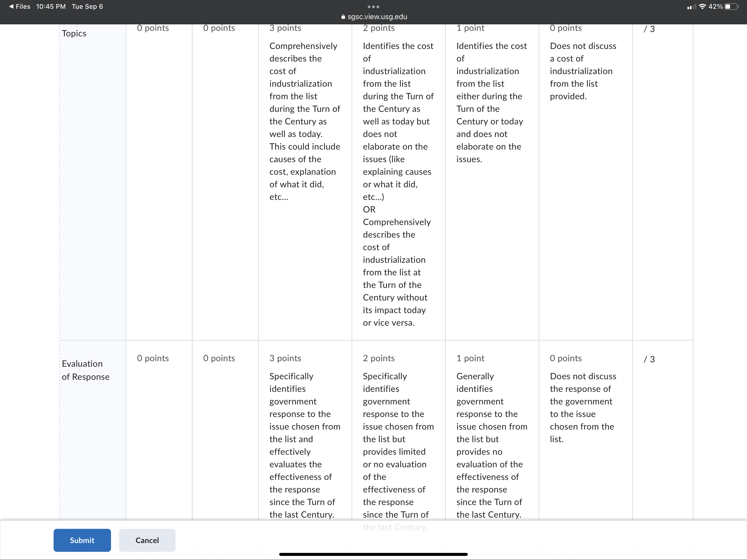747x560 pixels.
Task: Select the Topics criterion label
Action: tap(74, 33)
